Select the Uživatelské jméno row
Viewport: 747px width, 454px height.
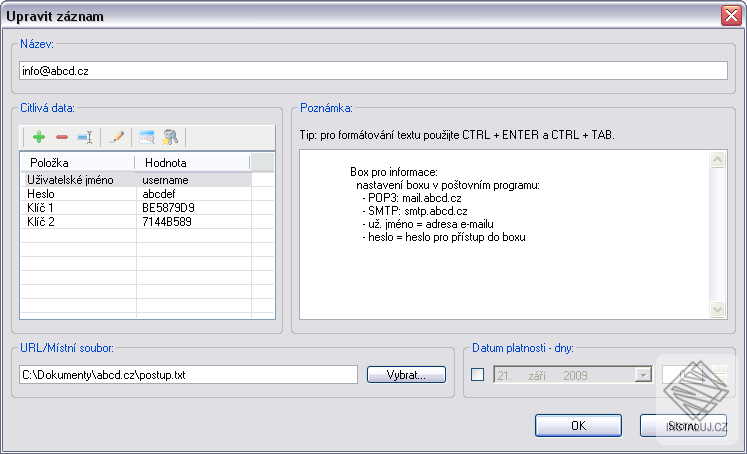(x=136, y=180)
